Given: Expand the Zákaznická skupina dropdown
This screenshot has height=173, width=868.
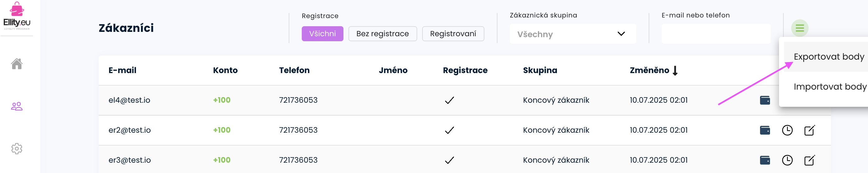Looking at the screenshot, I should click(x=572, y=34).
